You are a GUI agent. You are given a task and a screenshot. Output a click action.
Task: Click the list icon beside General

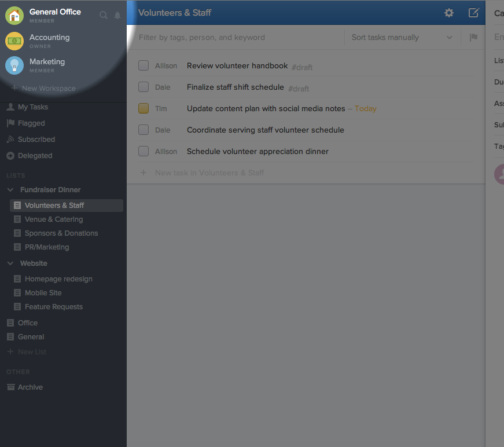10,336
